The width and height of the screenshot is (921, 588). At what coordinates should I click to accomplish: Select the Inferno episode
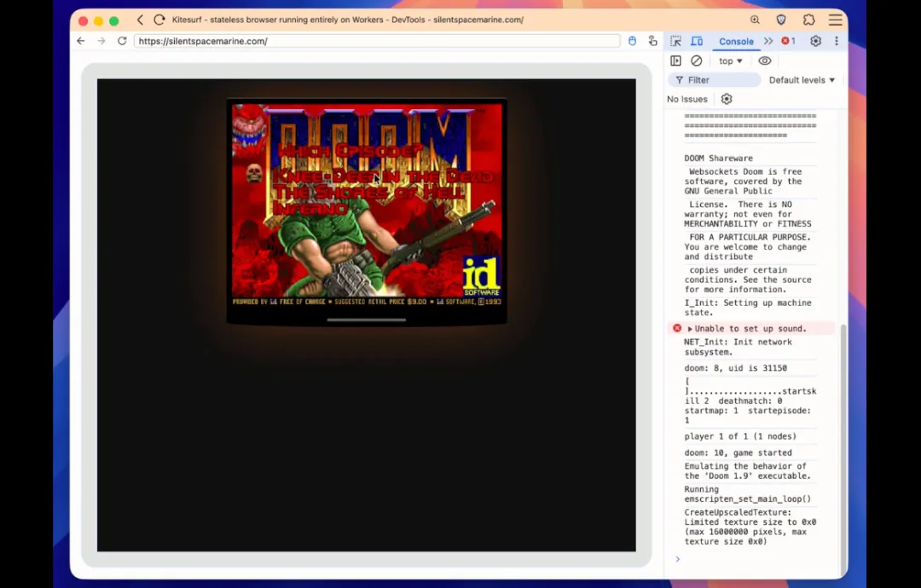coord(310,208)
